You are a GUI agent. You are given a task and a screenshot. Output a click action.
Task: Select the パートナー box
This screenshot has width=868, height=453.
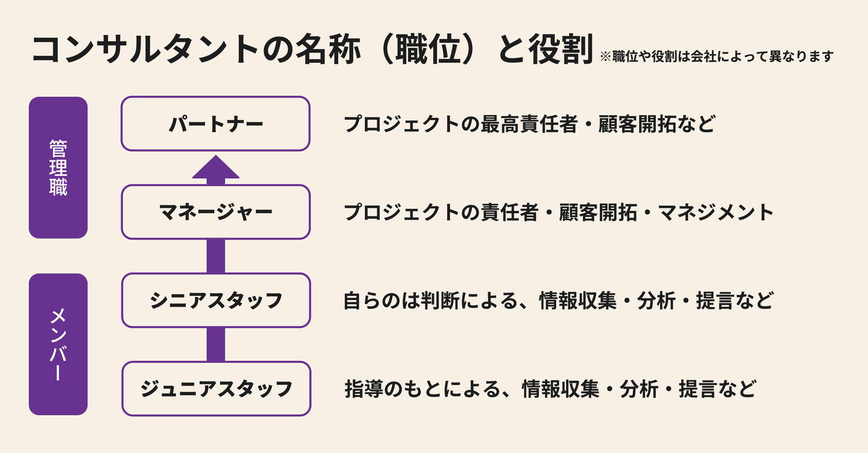[216, 124]
